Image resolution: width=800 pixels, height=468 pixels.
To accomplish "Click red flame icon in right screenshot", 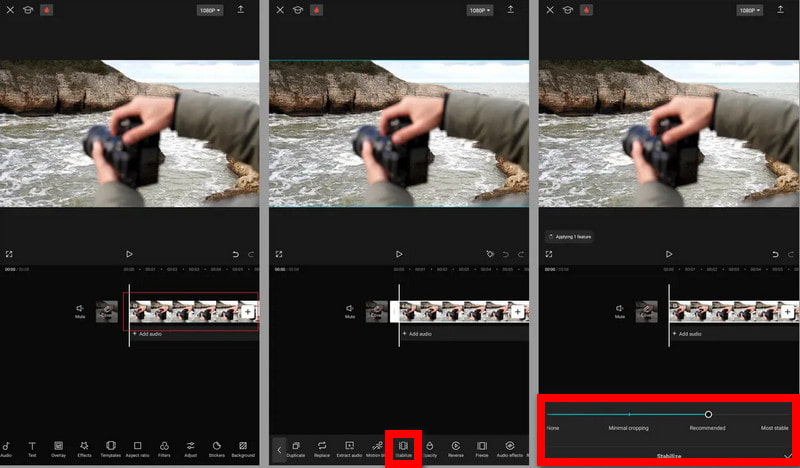I will [x=586, y=10].
